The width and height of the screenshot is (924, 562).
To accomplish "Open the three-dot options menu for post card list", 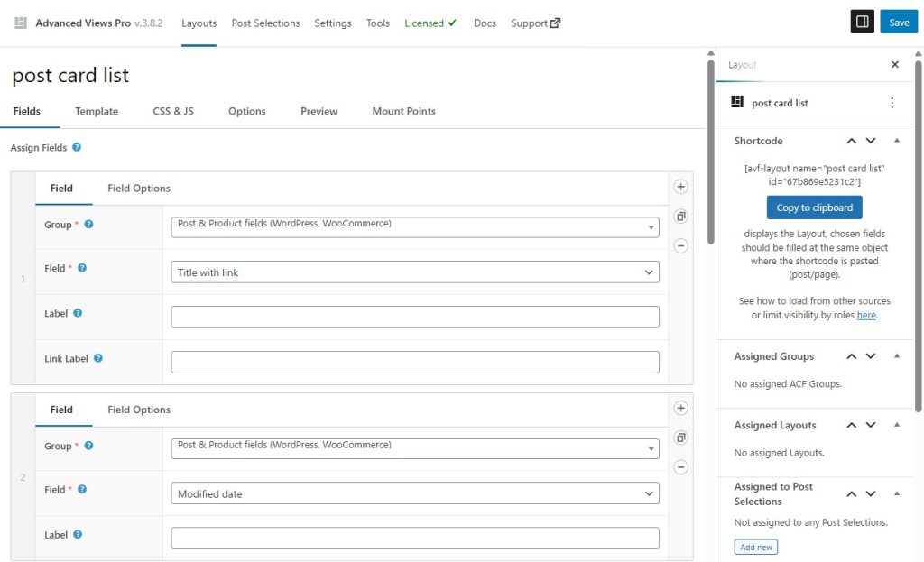I will pyautogui.click(x=892, y=103).
